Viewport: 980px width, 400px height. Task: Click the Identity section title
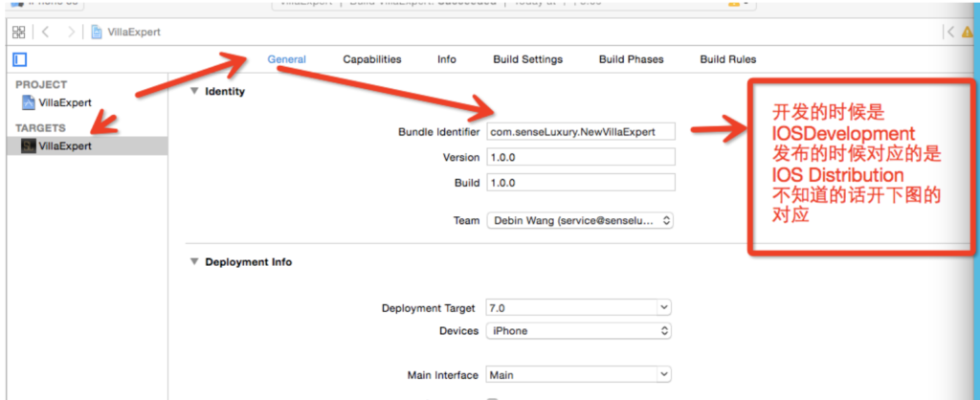pos(225,91)
